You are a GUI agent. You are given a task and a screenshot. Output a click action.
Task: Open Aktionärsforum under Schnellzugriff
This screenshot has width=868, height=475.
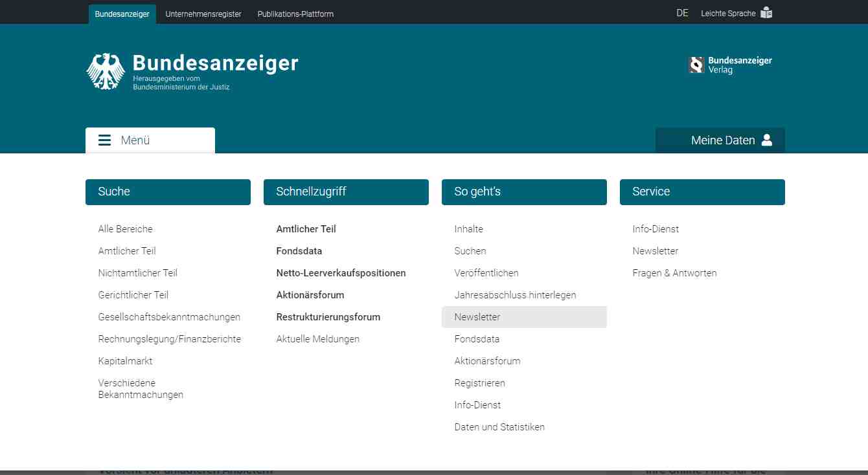click(x=310, y=295)
